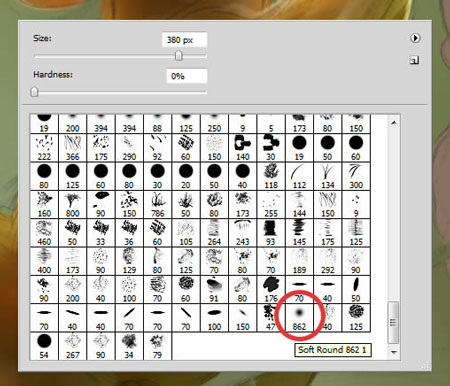Choose the scribble texture brush labeled 460
450x386 pixels.
point(44,233)
